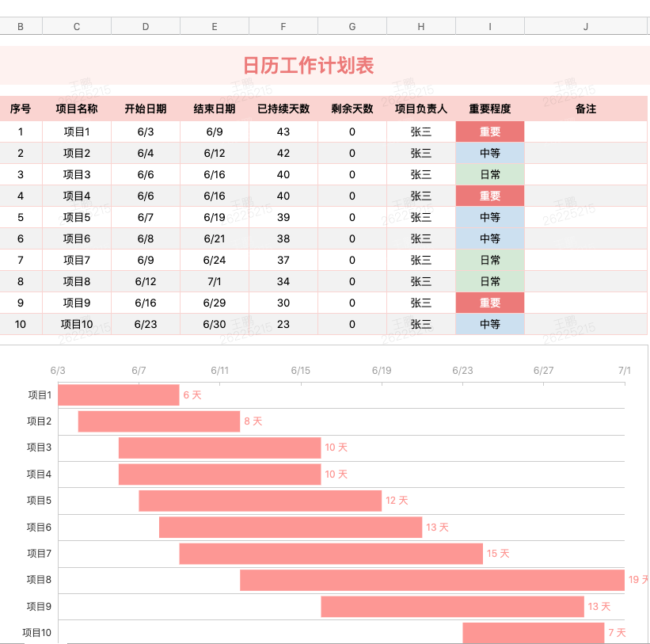Image resolution: width=650 pixels, height=644 pixels.
Task: Select column D header
Action: click(146, 27)
